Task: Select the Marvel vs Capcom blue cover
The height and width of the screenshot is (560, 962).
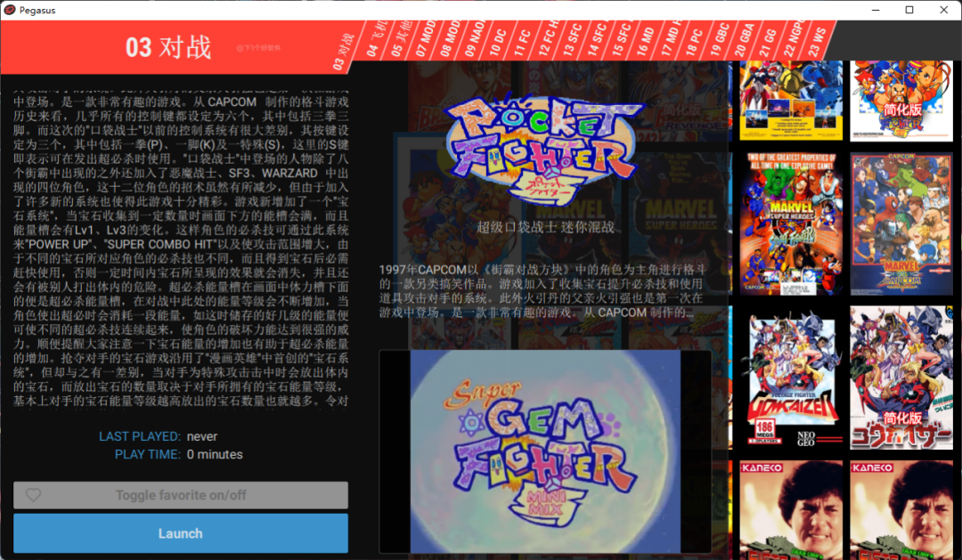Action: pos(901,223)
